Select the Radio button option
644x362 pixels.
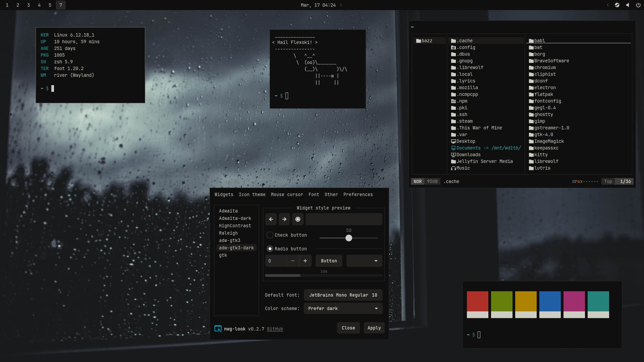(270, 249)
